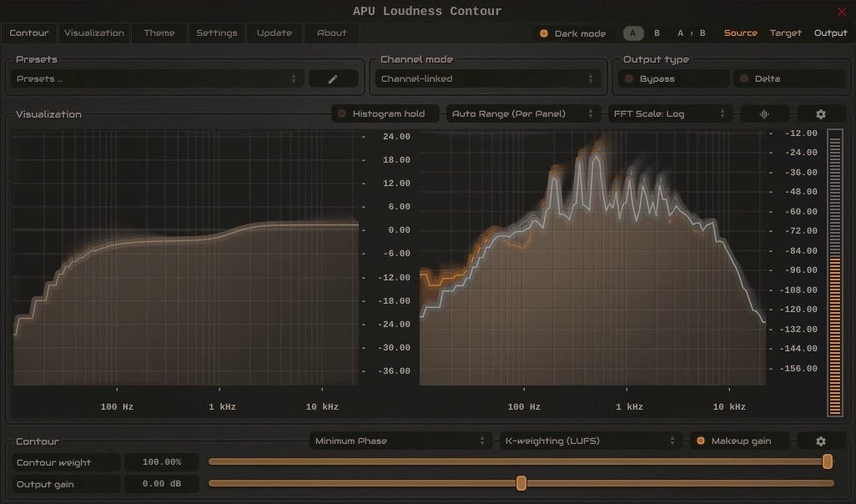This screenshot has width=856, height=504.
Task: Open the Presets dropdown
Action: [157, 79]
